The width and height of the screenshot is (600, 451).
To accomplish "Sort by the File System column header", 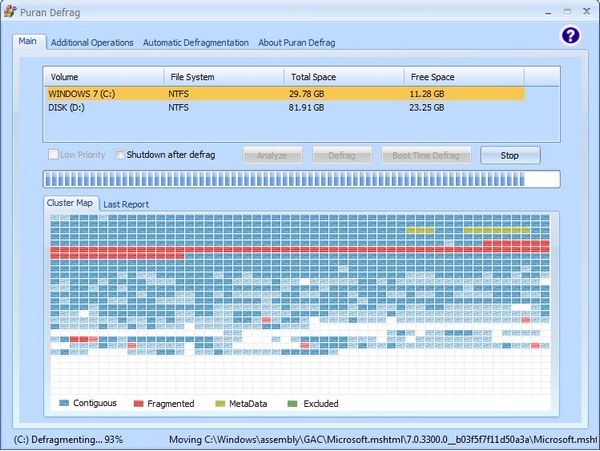I will 224,77.
